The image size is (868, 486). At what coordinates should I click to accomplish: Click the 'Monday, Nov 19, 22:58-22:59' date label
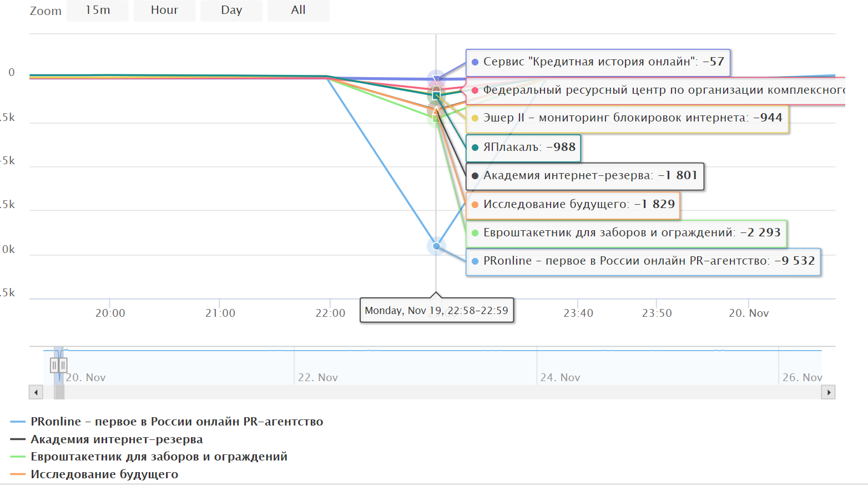pyautogui.click(x=437, y=311)
